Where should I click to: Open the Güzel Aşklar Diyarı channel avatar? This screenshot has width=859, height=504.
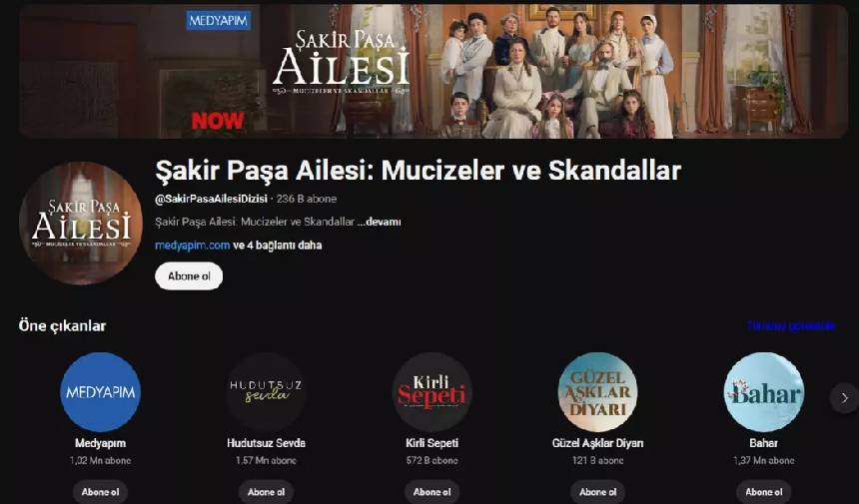597,392
